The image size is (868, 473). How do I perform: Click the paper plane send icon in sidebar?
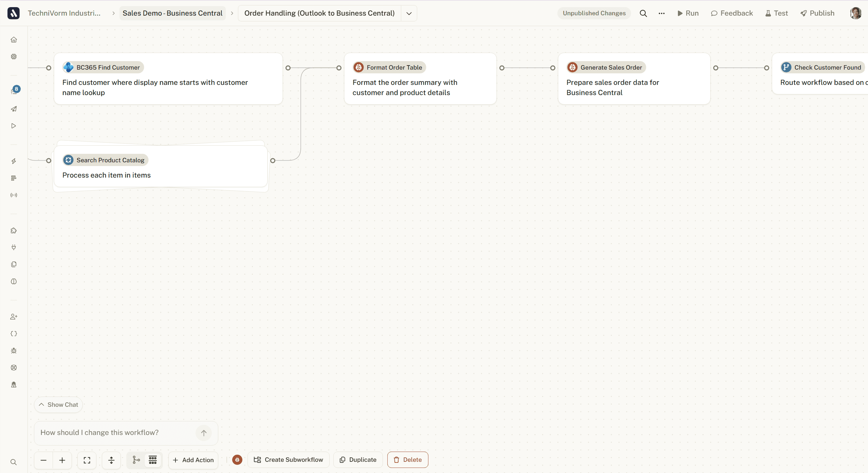tap(14, 109)
